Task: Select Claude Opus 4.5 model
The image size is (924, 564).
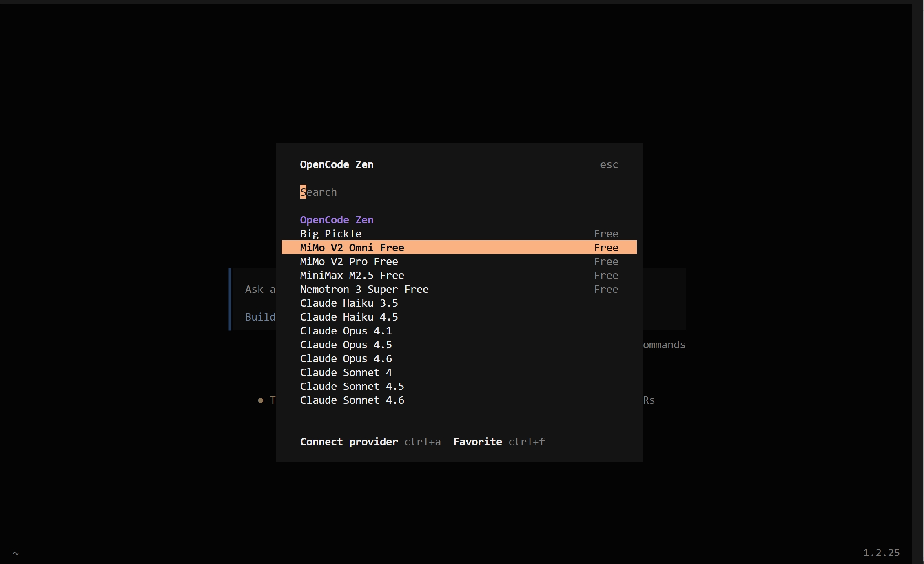Action: (459, 345)
